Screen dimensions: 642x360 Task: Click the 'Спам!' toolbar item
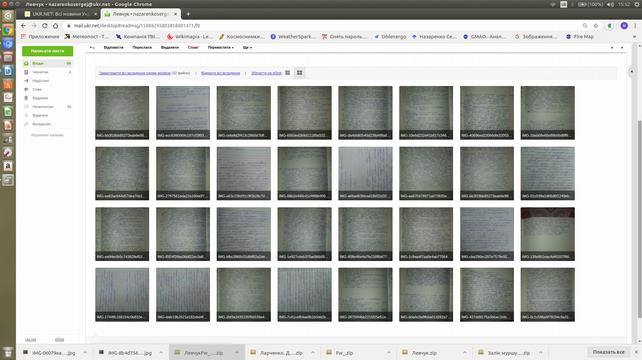[x=193, y=48]
